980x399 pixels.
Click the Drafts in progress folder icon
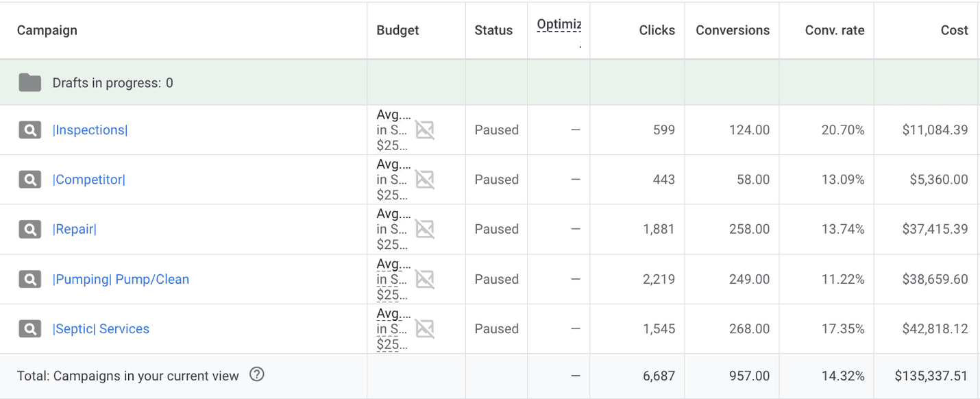pos(29,83)
